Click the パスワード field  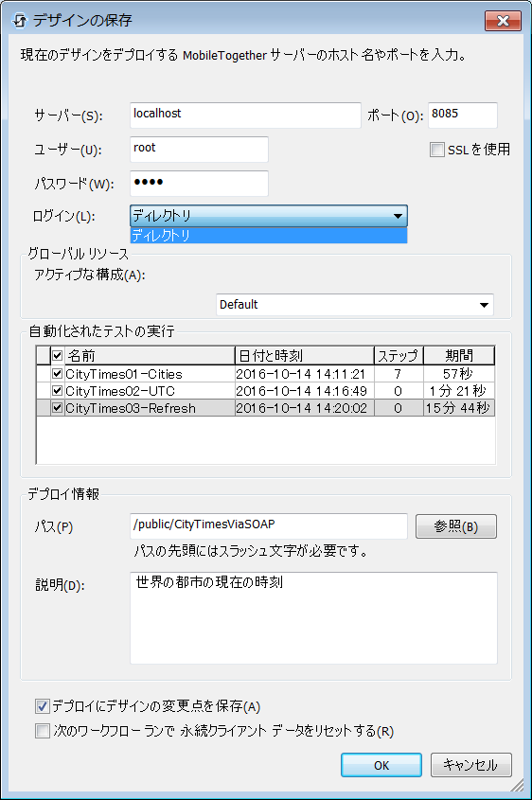click(x=199, y=184)
